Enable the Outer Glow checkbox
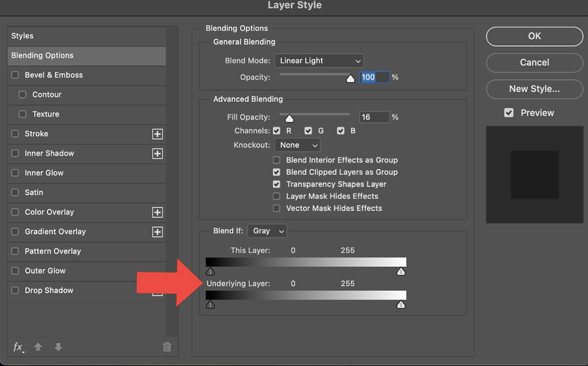This screenshot has width=588, height=366. [15, 270]
